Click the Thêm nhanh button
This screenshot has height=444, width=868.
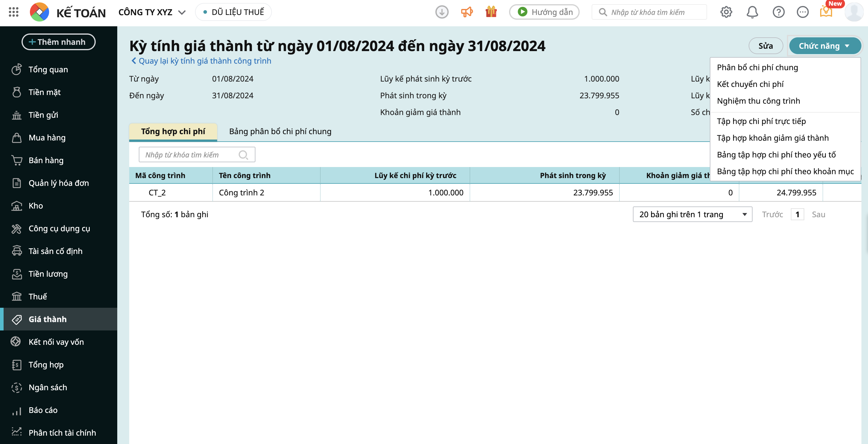pos(59,42)
